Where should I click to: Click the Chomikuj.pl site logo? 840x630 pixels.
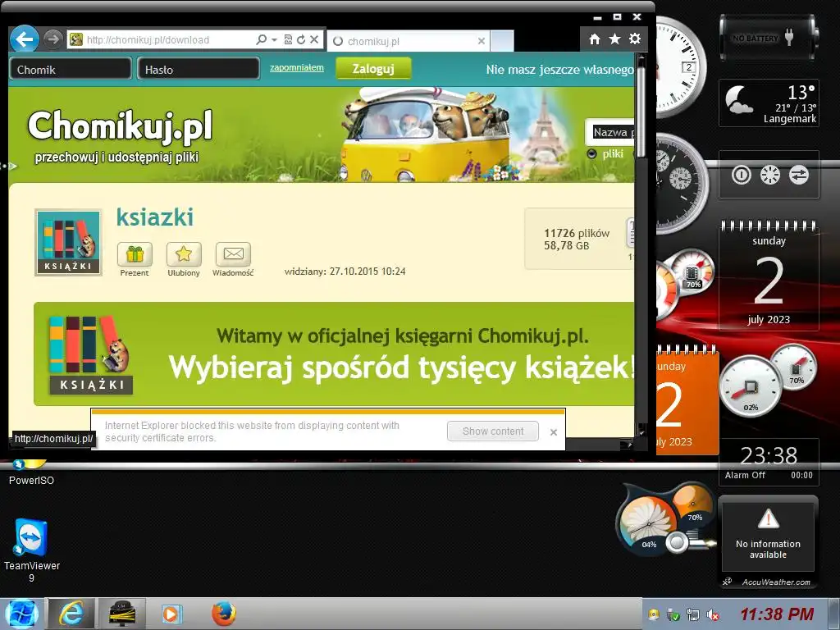(120, 126)
